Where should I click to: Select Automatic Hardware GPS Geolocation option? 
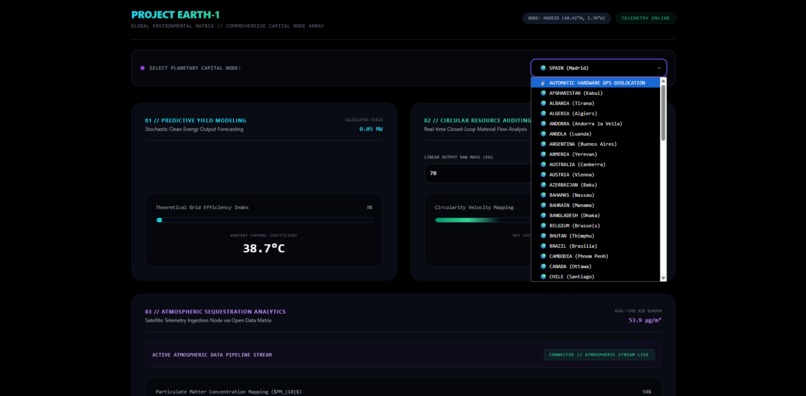[x=595, y=82]
